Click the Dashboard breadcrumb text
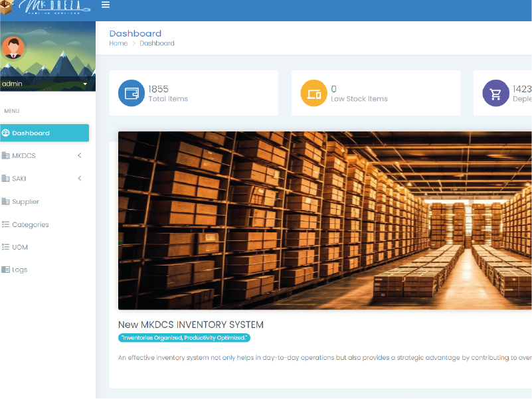The width and height of the screenshot is (532, 399). tap(157, 43)
